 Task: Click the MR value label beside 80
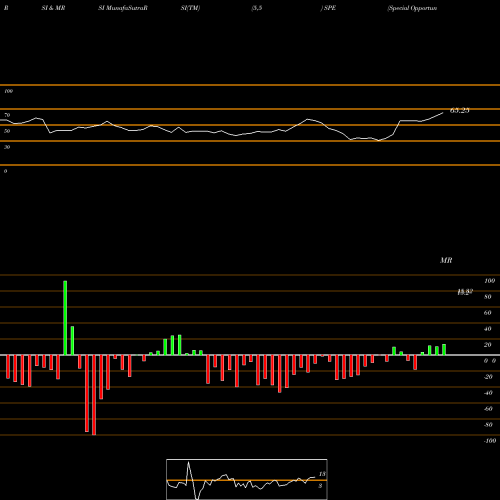(465, 292)
